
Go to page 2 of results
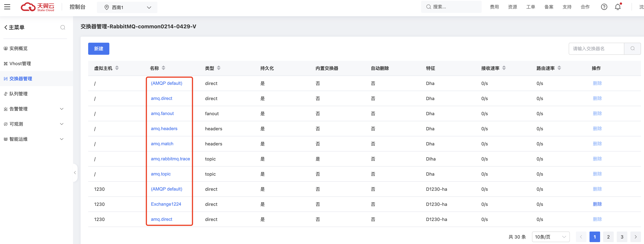pyautogui.click(x=608, y=237)
